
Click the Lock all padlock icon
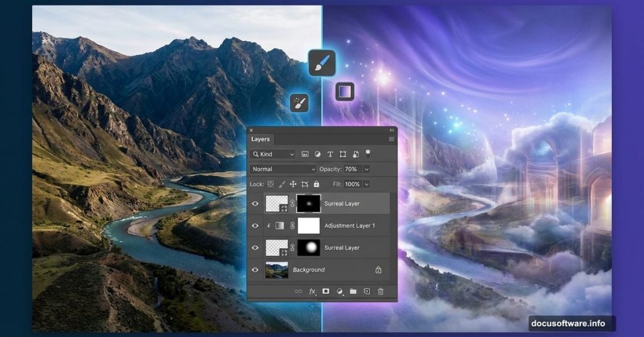[316, 184]
